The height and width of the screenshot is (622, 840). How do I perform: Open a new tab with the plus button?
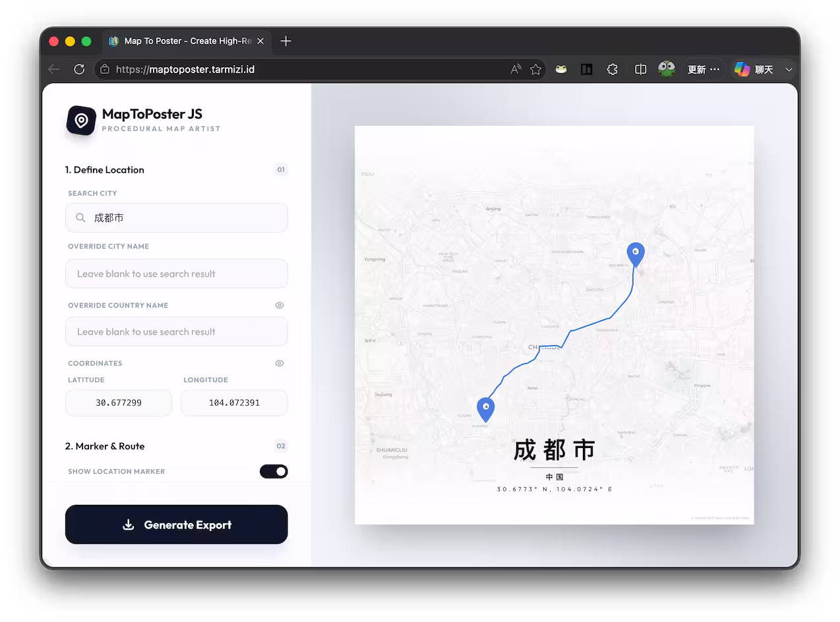click(x=285, y=41)
